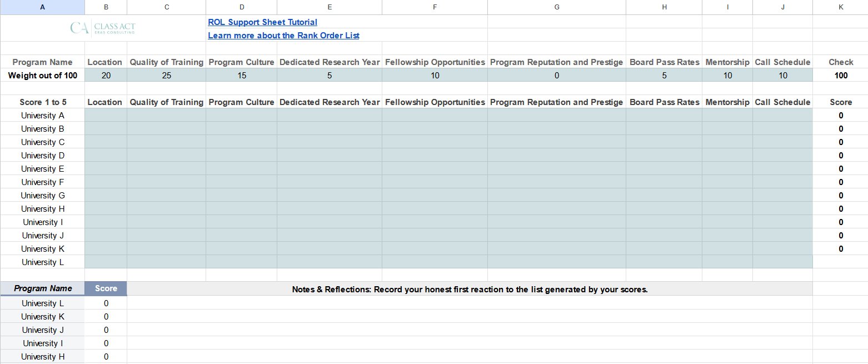This screenshot has height=364, width=868.
Task: Select column K header
Action: tap(841, 7)
